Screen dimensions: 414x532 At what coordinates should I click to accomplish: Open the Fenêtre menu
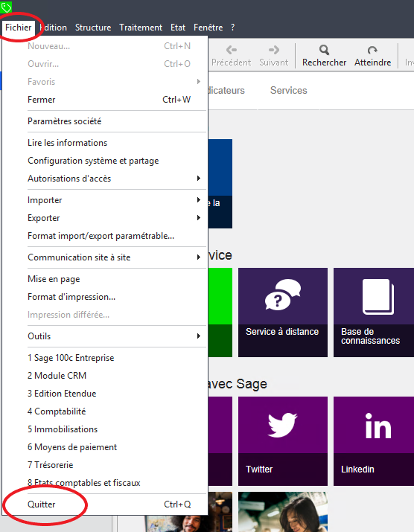pos(208,28)
